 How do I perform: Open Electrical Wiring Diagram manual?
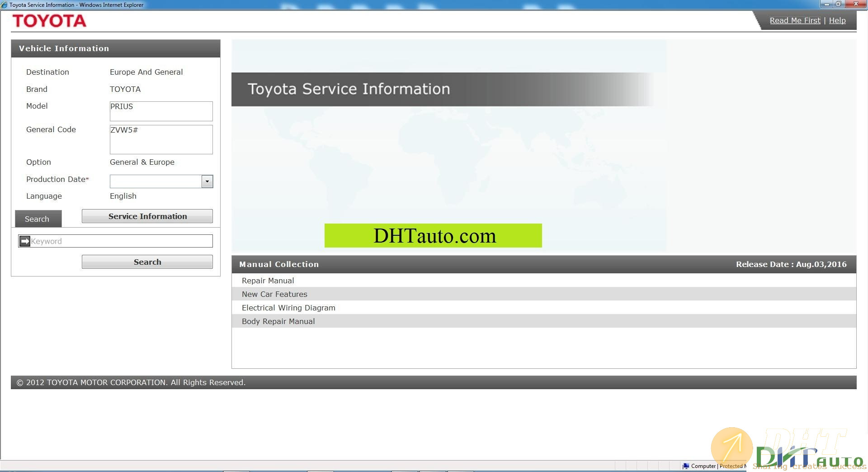288,308
